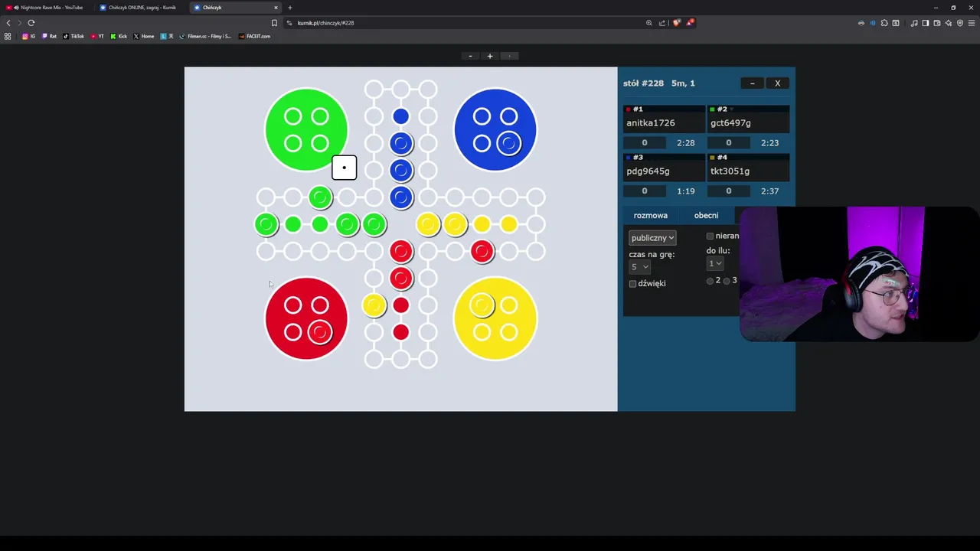Viewport: 980px width, 551px height.
Task: Open the YT bookmark
Action: (97, 36)
